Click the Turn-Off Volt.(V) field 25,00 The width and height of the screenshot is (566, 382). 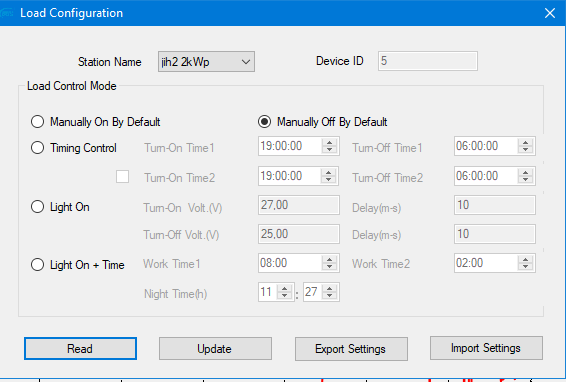coord(299,234)
